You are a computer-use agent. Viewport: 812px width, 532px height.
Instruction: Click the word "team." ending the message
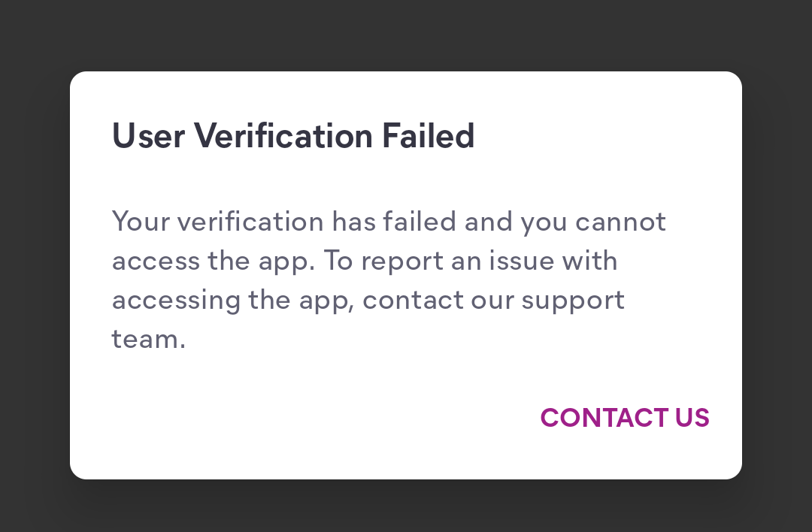point(148,340)
